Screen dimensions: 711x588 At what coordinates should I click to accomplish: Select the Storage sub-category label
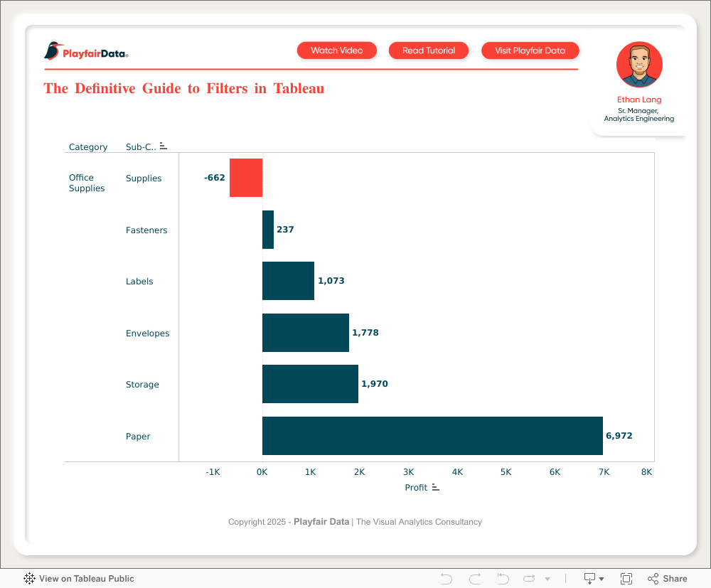[142, 385]
